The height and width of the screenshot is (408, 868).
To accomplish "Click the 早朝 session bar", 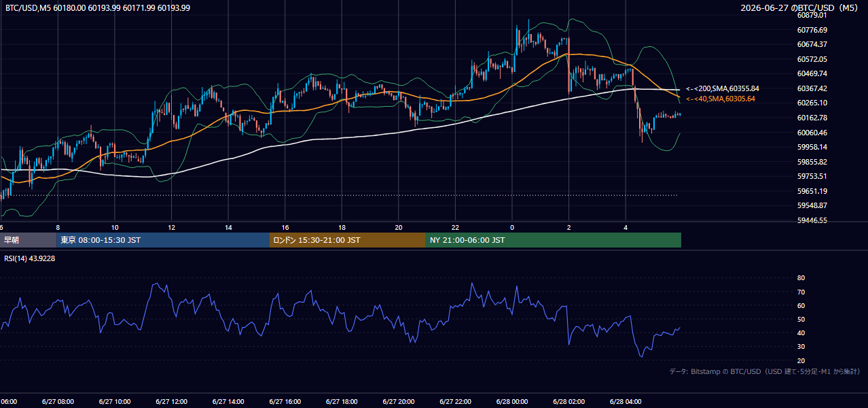I will pyautogui.click(x=28, y=240).
